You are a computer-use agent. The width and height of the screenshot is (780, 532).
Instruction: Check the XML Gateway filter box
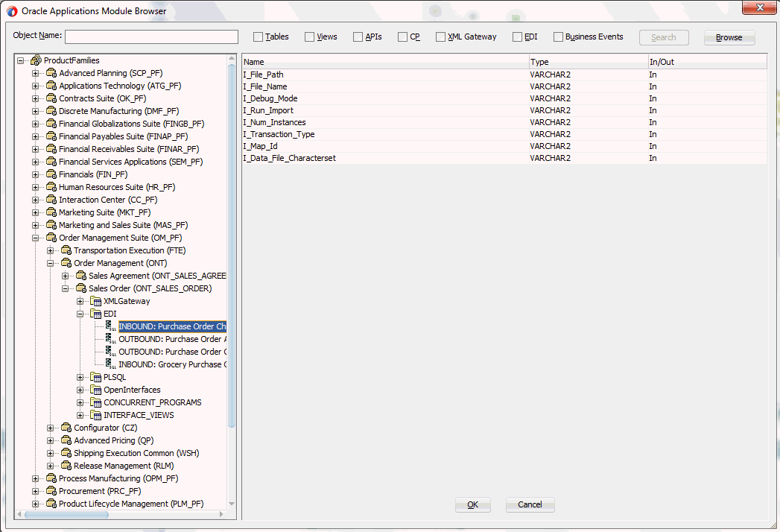click(x=440, y=37)
